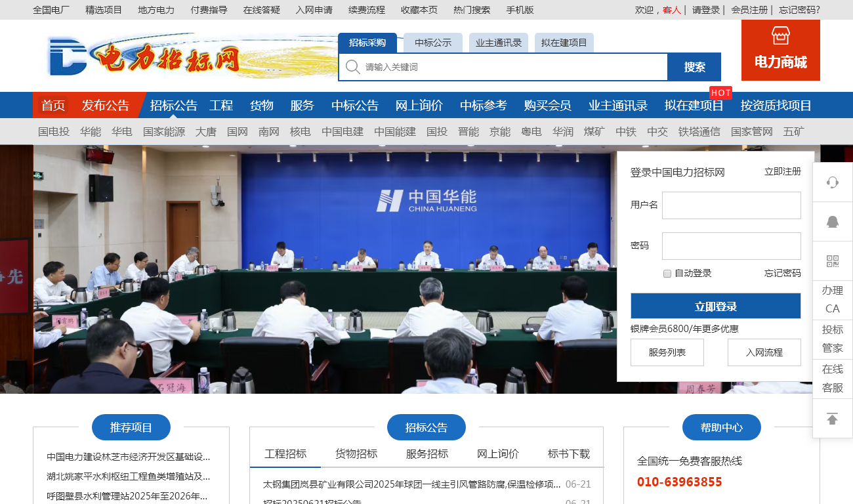Open 业主通讯录 in the blue navigation bar

[618, 105]
